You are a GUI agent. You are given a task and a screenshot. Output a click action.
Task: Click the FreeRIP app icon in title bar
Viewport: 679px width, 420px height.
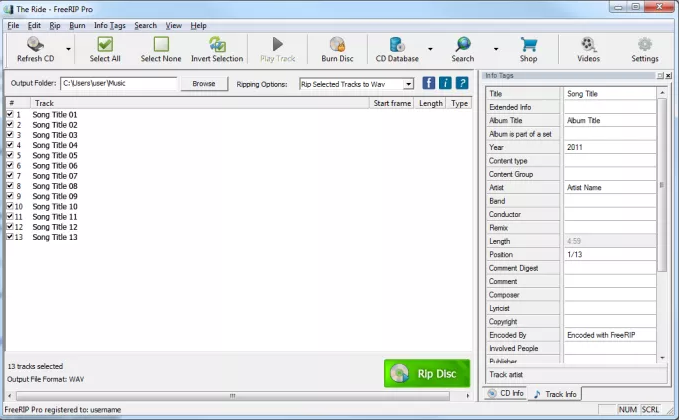[8, 9]
